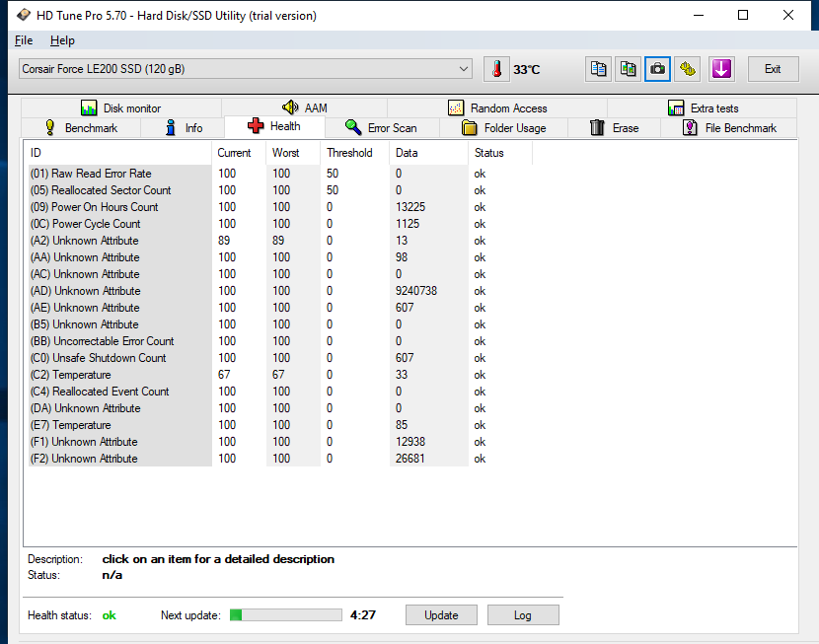Sort by the Status column header
The width and height of the screenshot is (819, 644).
pos(500,153)
